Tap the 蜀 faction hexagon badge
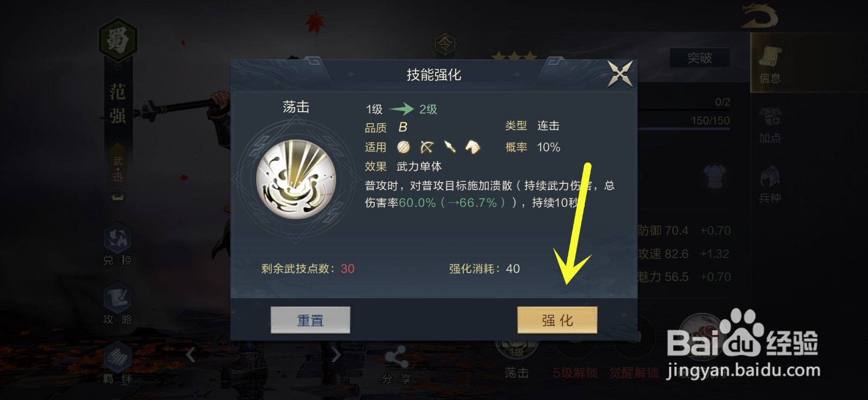The image size is (868, 400). pos(118,40)
